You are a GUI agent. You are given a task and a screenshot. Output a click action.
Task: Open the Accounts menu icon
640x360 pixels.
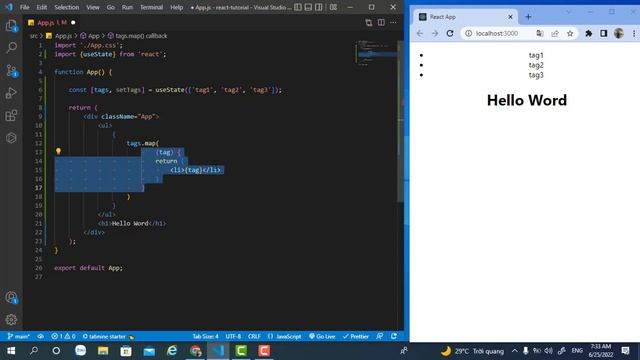pos(11,298)
